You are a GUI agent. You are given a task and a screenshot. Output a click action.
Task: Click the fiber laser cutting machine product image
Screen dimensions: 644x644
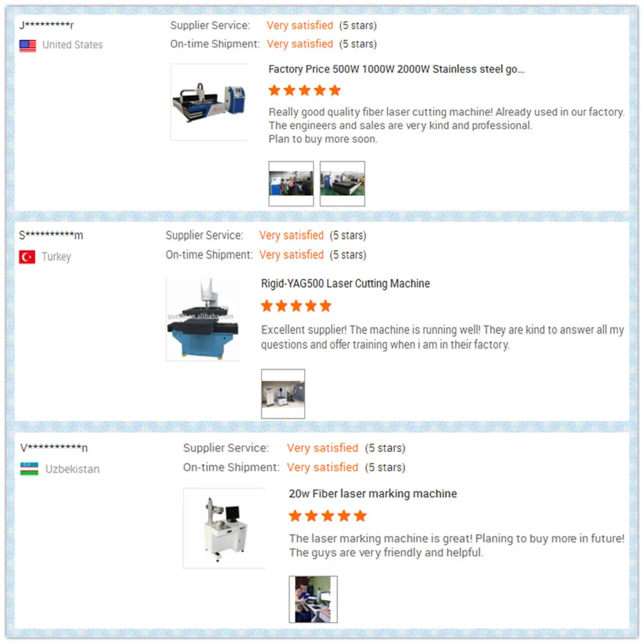point(209,102)
